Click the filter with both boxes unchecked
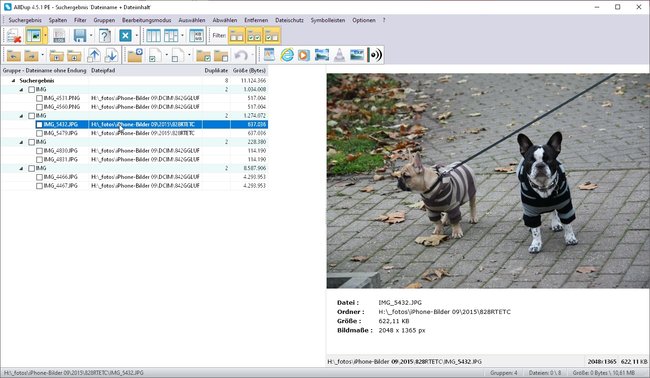Image resolution: width=650 pixels, height=378 pixels. coord(237,36)
